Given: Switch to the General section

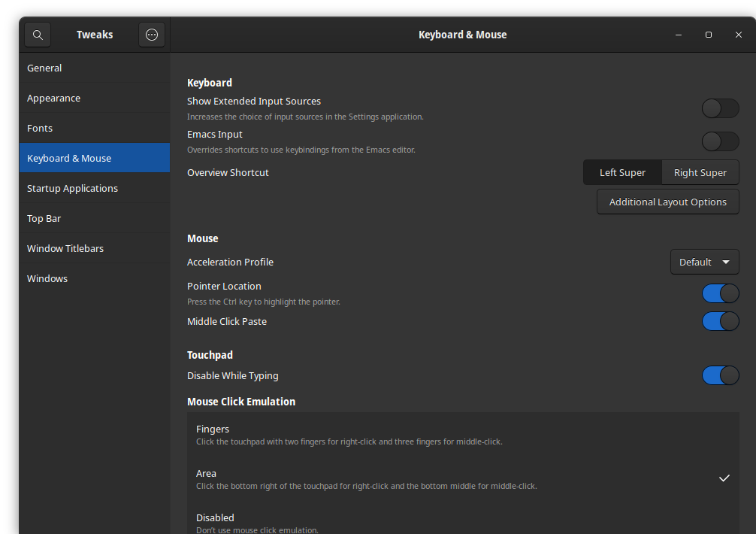Looking at the screenshot, I should (x=44, y=68).
